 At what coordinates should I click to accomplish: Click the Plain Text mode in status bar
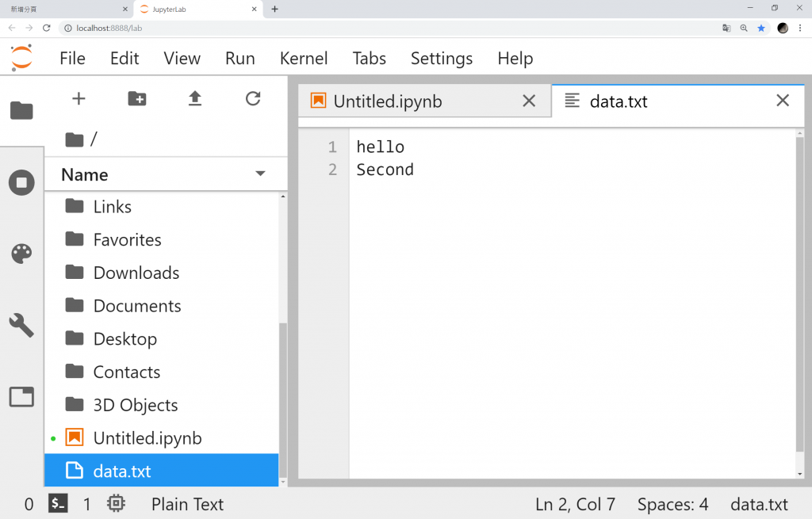(x=187, y=505)
